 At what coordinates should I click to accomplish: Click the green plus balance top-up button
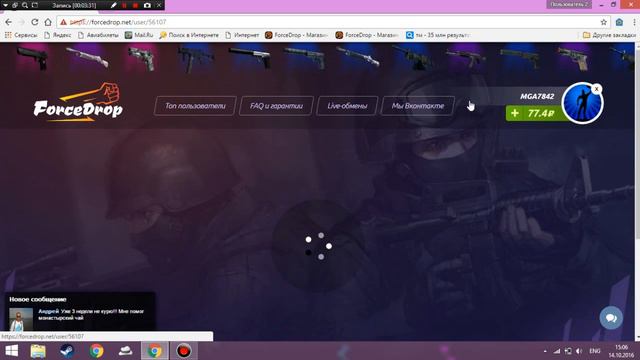(x=515, y=113)
